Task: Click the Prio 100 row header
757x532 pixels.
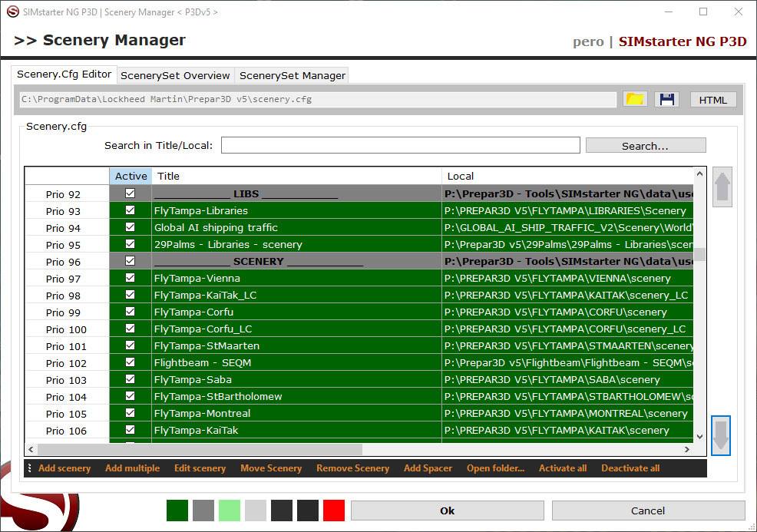Action: tap(67, 329)
